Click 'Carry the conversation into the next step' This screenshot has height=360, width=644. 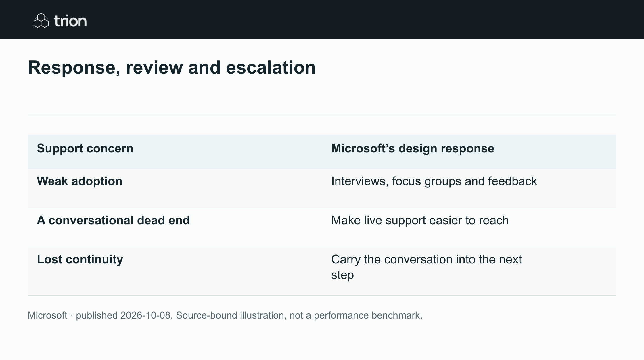coord(426,267)
